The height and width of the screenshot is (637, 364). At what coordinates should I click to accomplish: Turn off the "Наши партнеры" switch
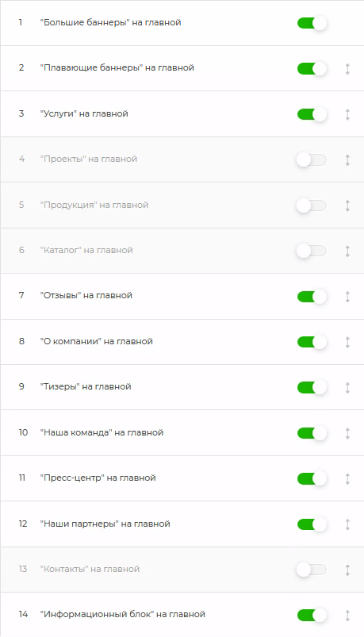point(312,524)
